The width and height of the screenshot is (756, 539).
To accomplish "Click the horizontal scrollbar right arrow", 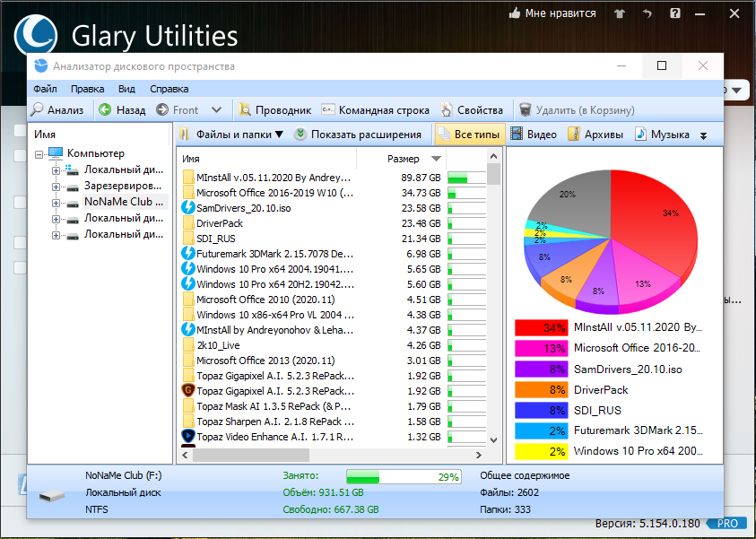I will pos(478,455).
